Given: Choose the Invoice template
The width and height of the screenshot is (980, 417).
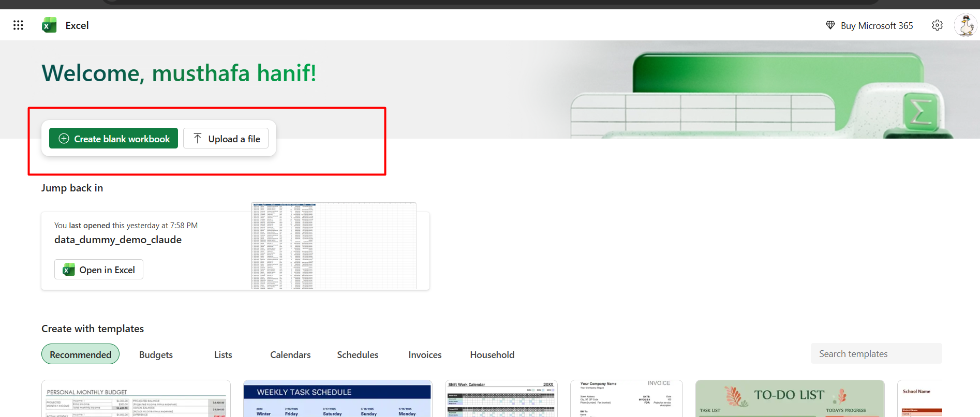Looking at the screenshot, I should [627, 398].
